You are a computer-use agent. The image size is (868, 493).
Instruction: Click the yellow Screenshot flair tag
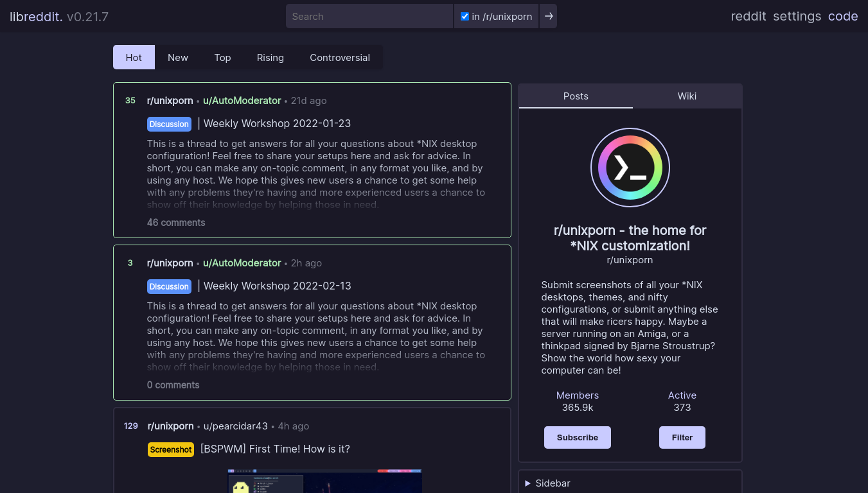click(171, 449)
